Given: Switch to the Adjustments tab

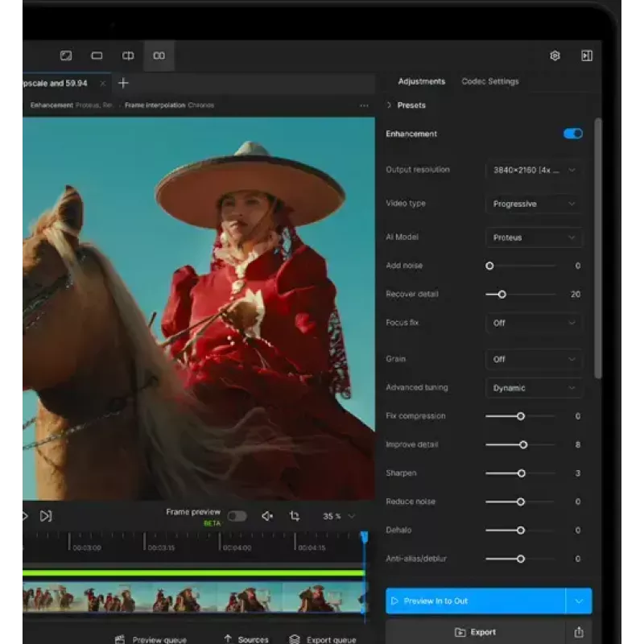Looking at the screenshot, I should click(421, 81).
